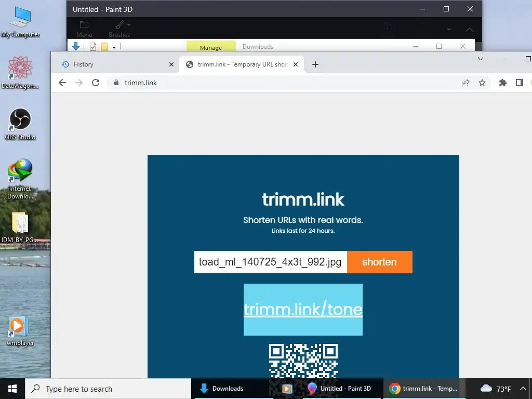Click the trimm.link heading logo
Image resolution: width=532 pixels, height=399 pixels.
[303, 199]
